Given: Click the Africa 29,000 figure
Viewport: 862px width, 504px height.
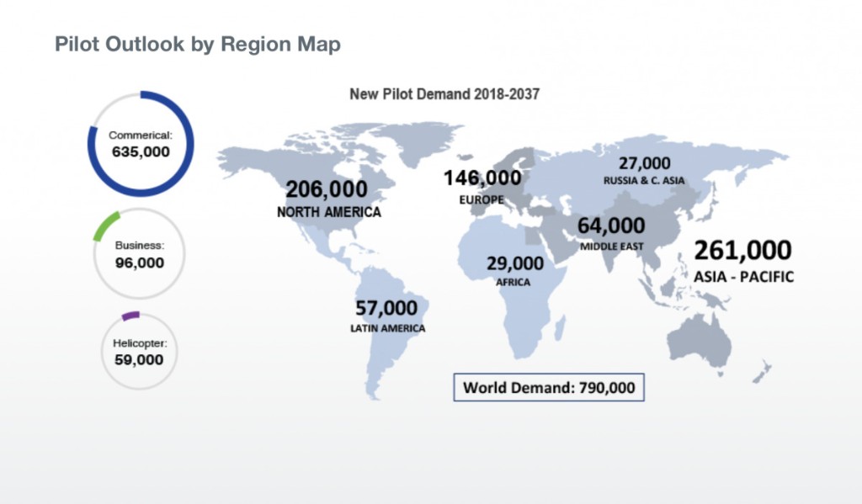Looking at the screenshot, I should (x=514, y=264).
